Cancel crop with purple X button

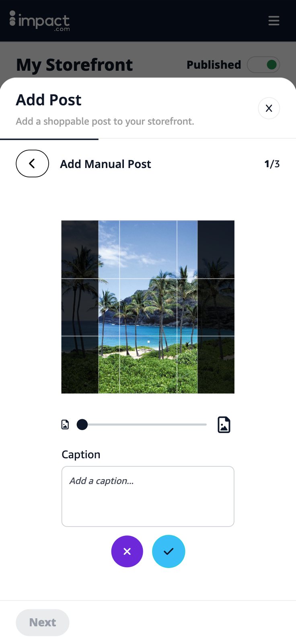pos(127,552)
